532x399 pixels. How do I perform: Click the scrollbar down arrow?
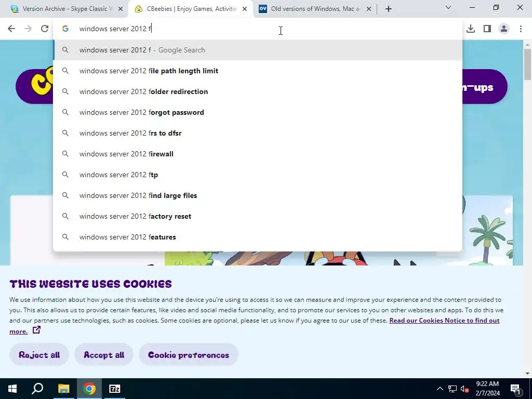(527, 374)
